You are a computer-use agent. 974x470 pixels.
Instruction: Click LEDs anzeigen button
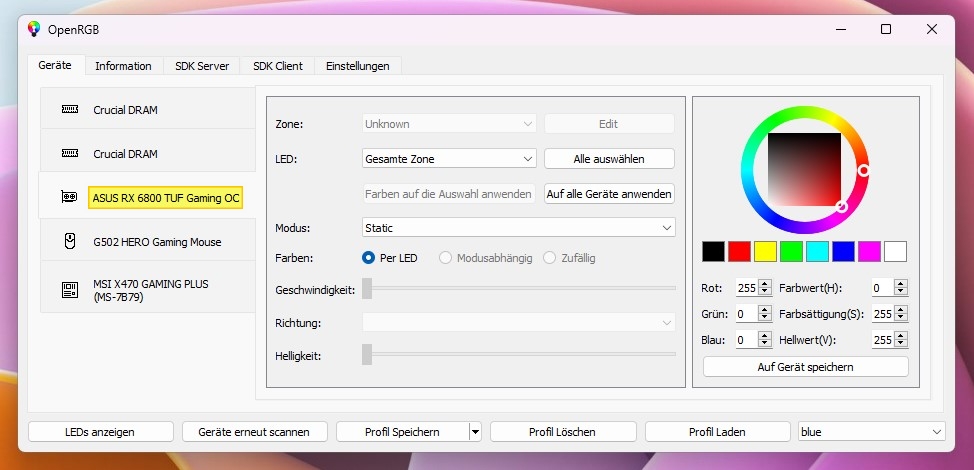[101, 432]
